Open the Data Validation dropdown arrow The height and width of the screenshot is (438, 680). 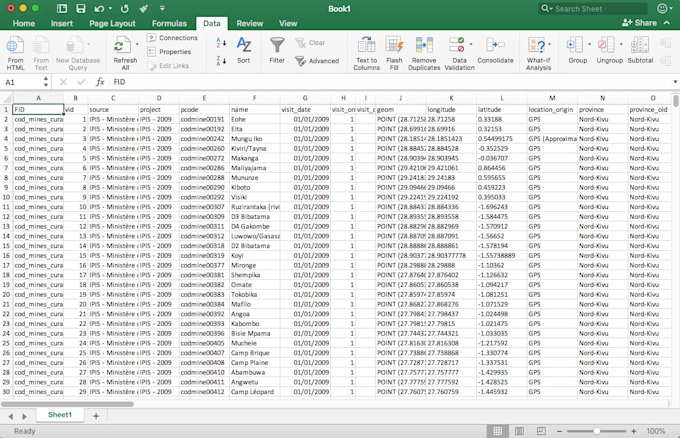pyautogui.click(x=471, y=46)
